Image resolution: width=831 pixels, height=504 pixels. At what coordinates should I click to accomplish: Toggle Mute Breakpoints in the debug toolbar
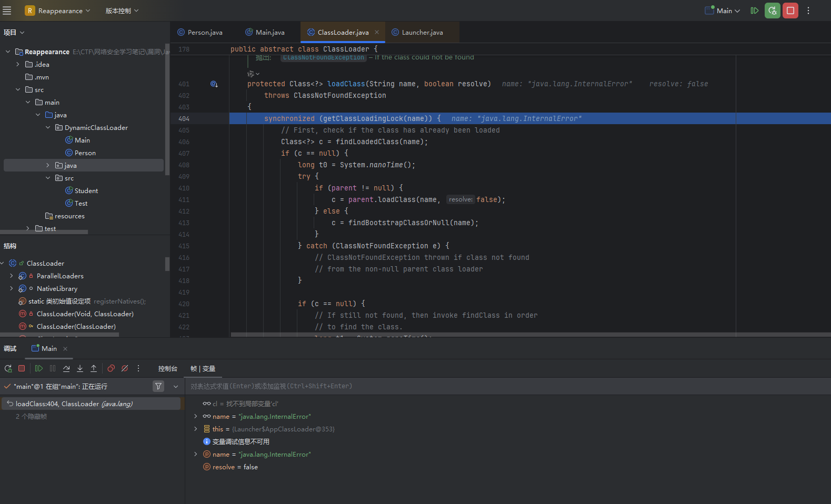point(125,369)
